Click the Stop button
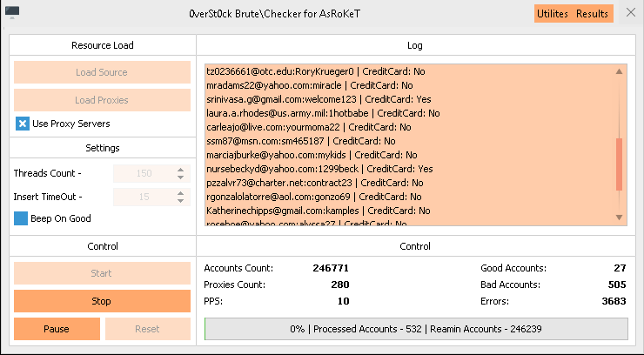Image resolution: width=644 pixels, height=355 pixels. 102,301
